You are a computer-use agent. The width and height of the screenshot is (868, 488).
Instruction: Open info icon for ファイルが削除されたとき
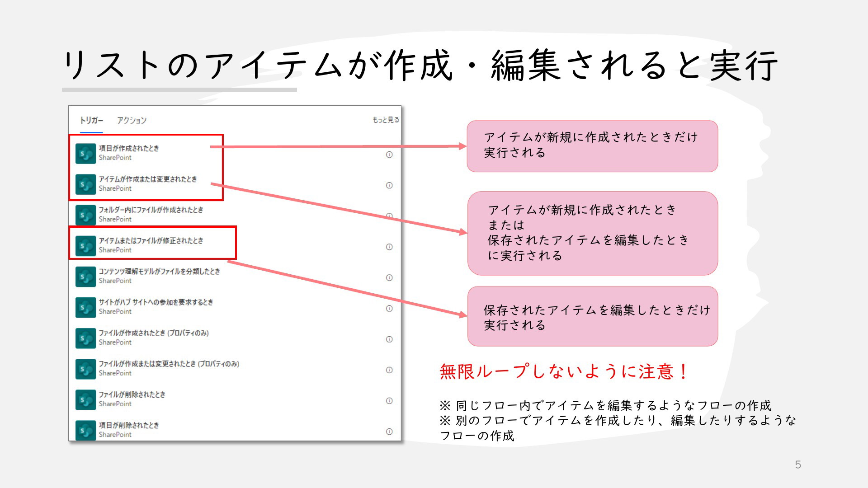pos(389,400)
